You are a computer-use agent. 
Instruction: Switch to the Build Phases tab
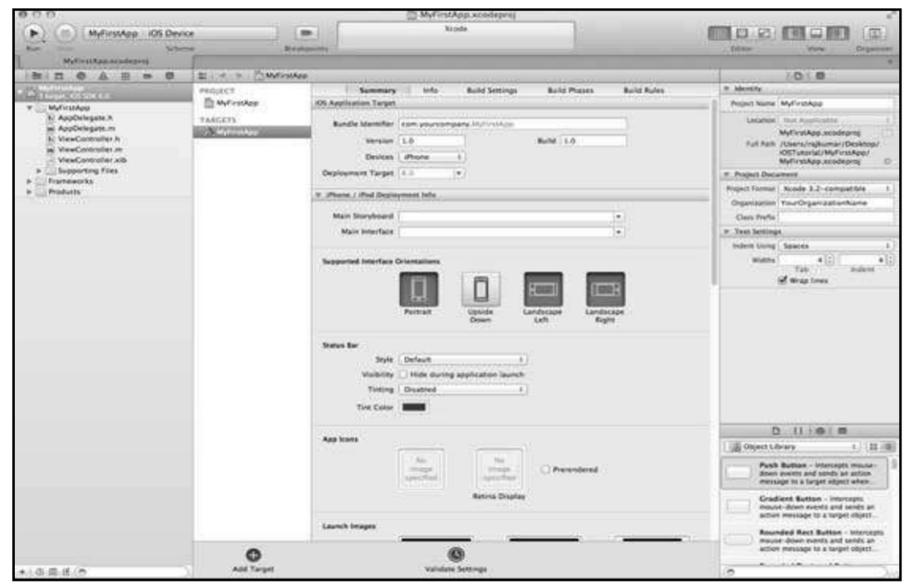(570, 90)
